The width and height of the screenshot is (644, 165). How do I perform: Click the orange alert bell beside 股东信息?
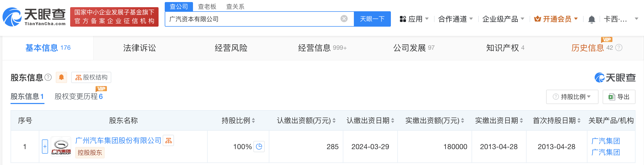click(61, 77)
